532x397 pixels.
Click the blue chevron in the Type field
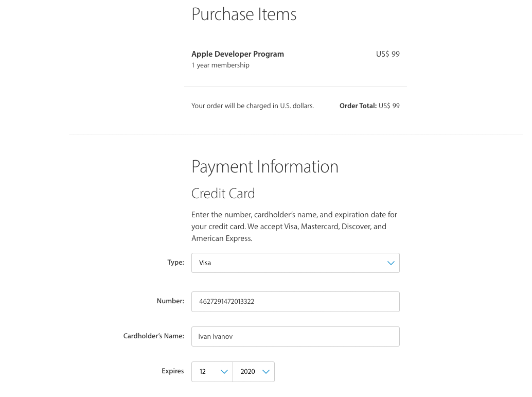point(391,263)
